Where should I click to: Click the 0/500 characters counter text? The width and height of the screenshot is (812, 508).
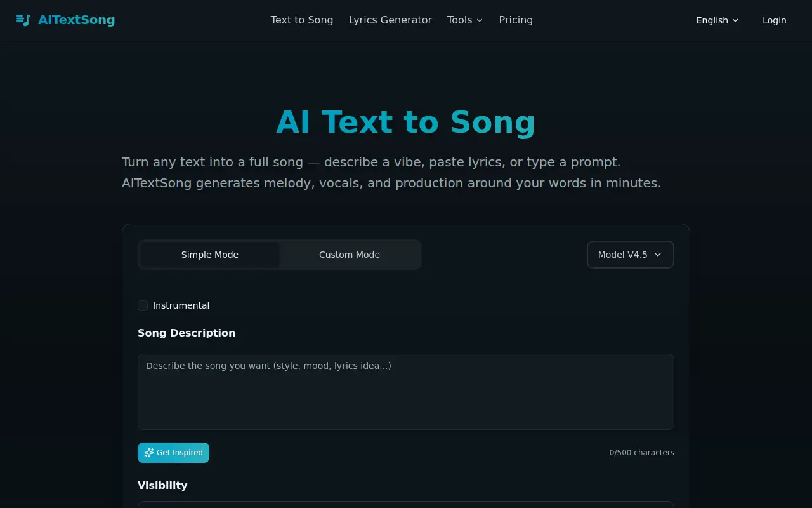(642, 453)
